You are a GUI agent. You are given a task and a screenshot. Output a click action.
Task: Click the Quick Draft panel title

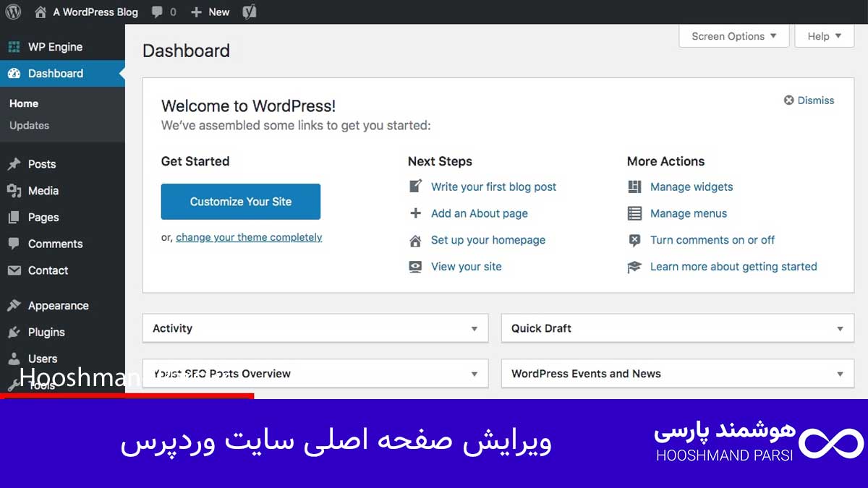click(x=541, y=328)
